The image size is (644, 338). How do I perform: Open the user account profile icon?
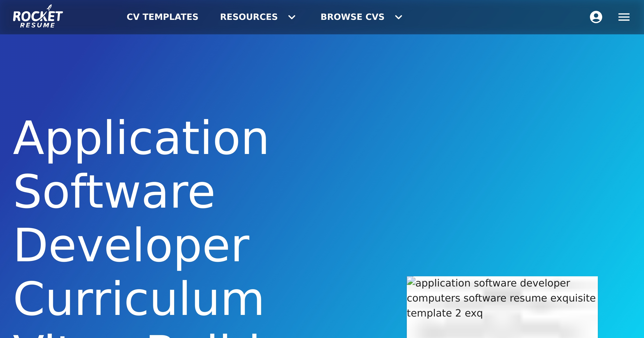(596, 17)
